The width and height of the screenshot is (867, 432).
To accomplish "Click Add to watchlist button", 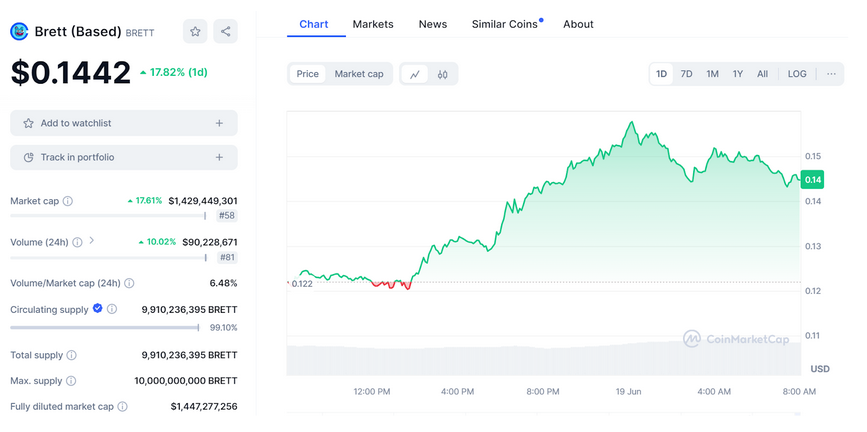I will pos(124,123).
